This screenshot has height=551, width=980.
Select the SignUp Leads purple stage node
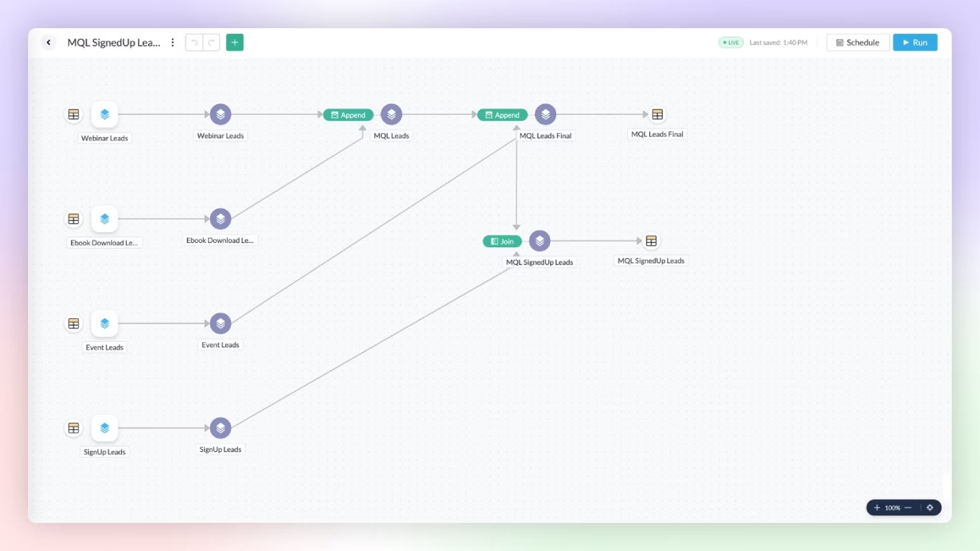click(x=221, y=428)
